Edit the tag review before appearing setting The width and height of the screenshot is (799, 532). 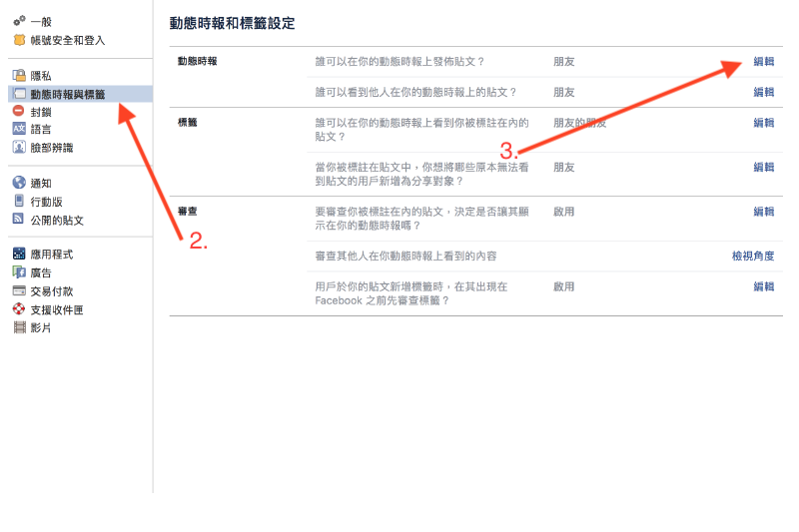click(x=763, y=286)
